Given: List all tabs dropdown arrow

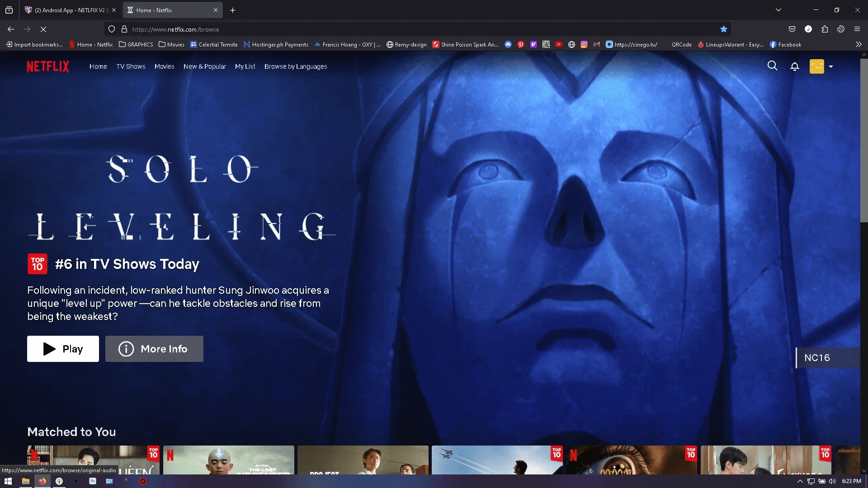Looking at the screenshot, I should (778, 10).
